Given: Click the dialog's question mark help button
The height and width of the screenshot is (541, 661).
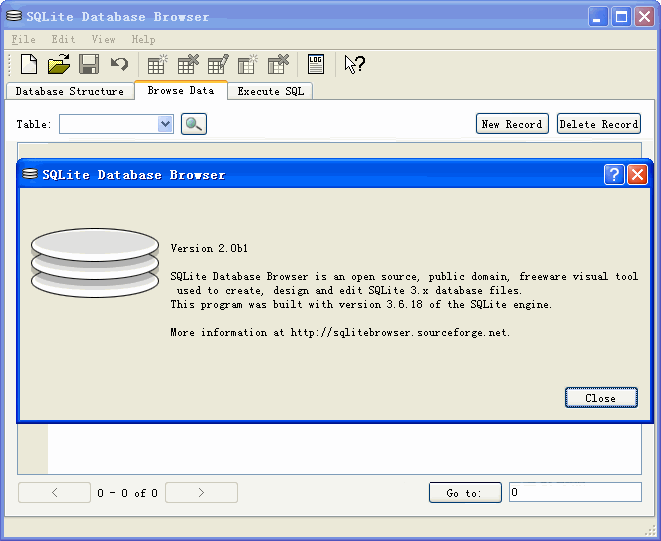Looking at the screenshot, I should point(615,175).
